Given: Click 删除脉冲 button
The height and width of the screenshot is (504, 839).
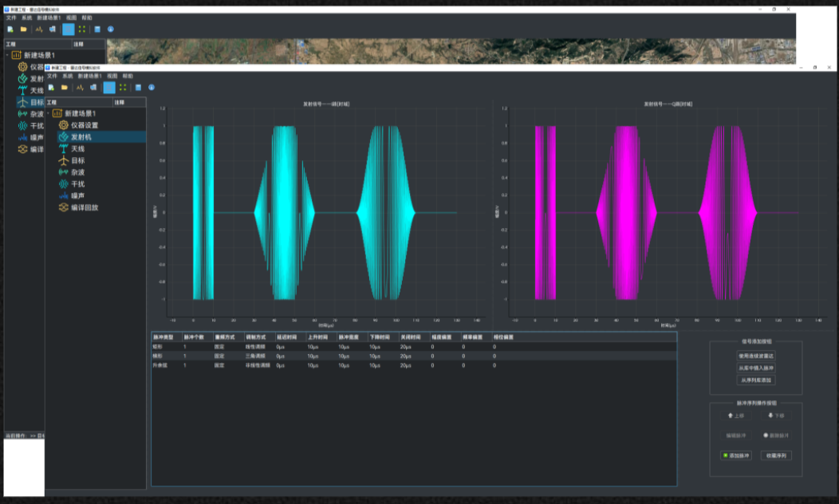Looking at the screenshot, I should click(776, 435).
